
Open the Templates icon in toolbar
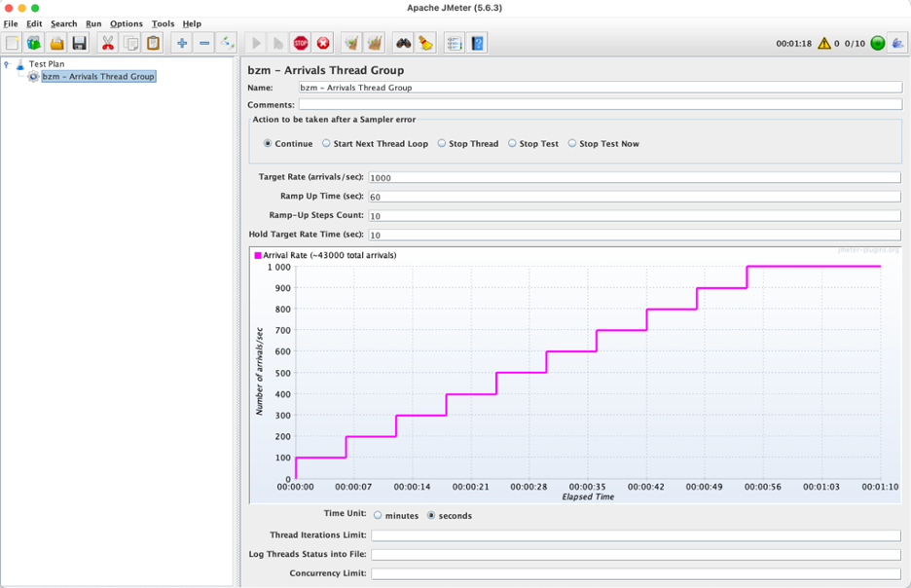pos(34,43)
